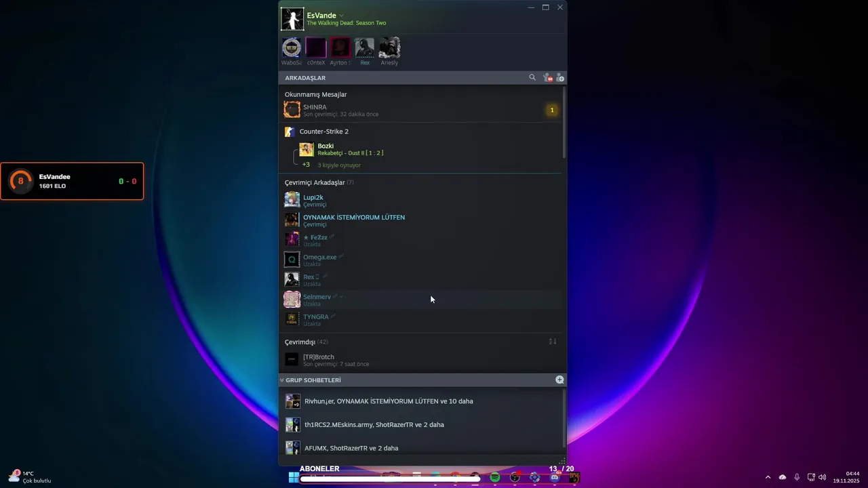
Task: Click Lupi2k's avatar icon
Action: click(292, 200)
